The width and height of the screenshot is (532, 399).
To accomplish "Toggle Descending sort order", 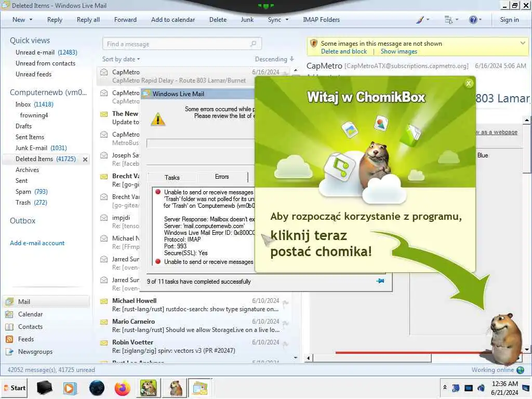I will point(274,59).
